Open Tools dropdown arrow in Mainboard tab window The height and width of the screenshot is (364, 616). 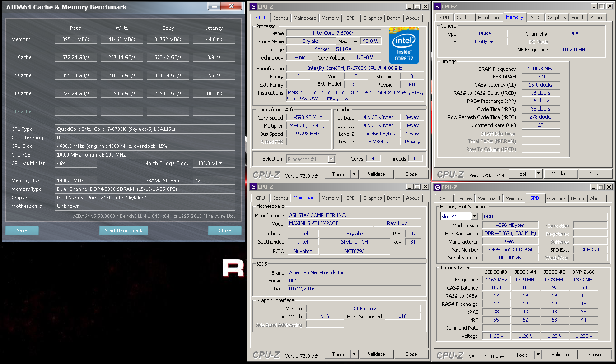(354, 354)
